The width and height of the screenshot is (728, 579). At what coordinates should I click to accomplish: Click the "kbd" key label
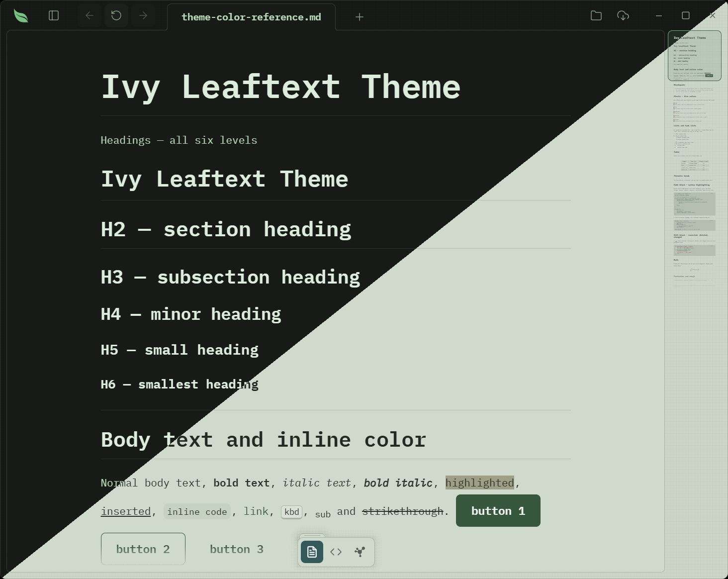click(292, 512)
